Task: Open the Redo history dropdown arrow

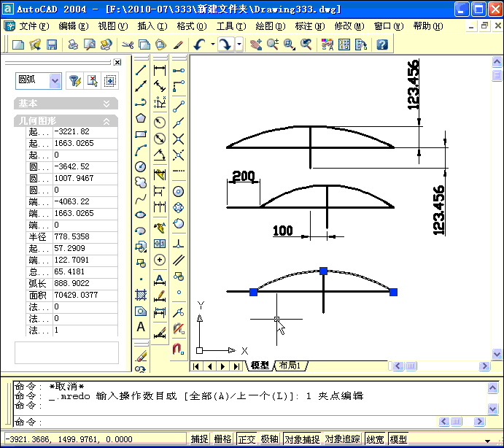Action: pos(239,44)
